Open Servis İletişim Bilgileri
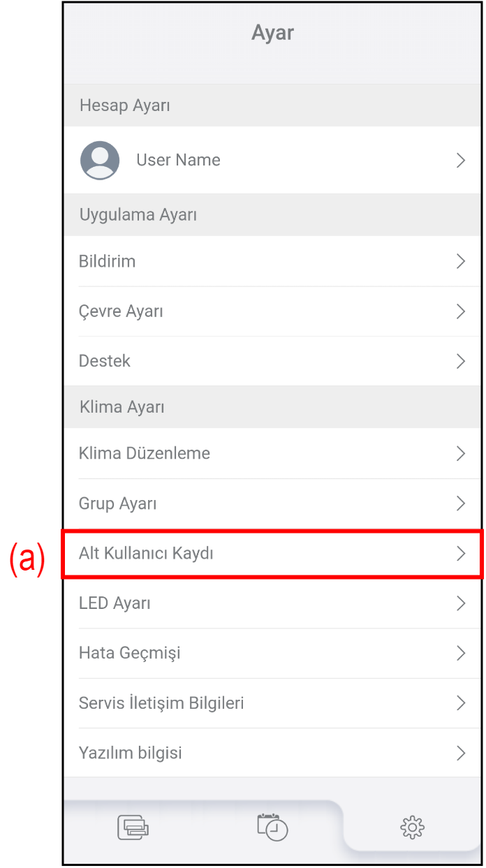486x868 pixels. [x=161, y=703]
